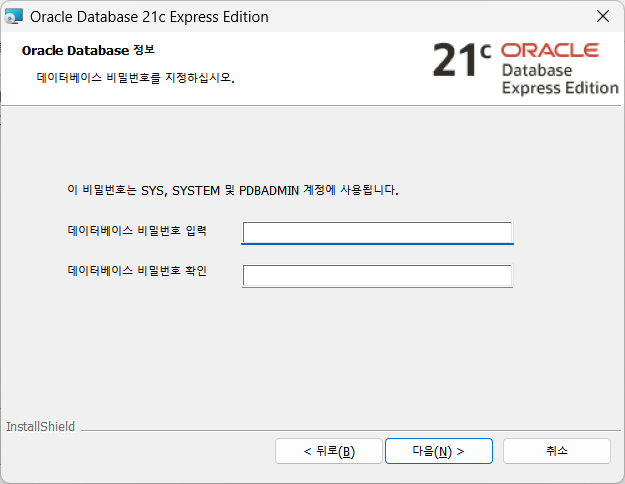
Task: Click the '데이터베이스 비밀번호를 지정하십시오.' text
Action: (x=136, y=77)
